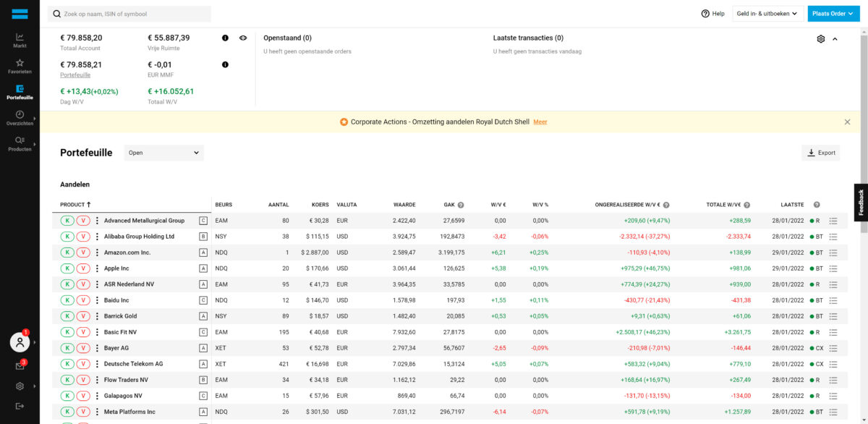
Task: Open the three-dot menu for Alibaba Group Holding
Action: (x=97, y=236)
